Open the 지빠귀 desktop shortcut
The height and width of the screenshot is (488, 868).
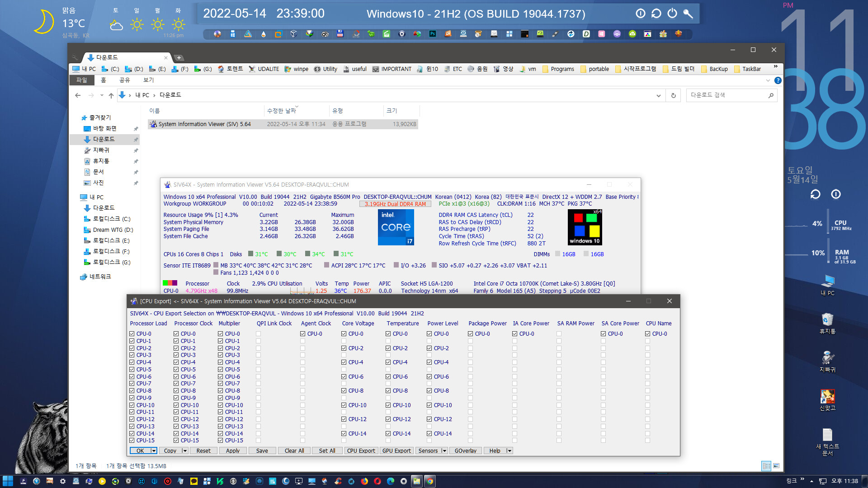click(x=827, y=361)
